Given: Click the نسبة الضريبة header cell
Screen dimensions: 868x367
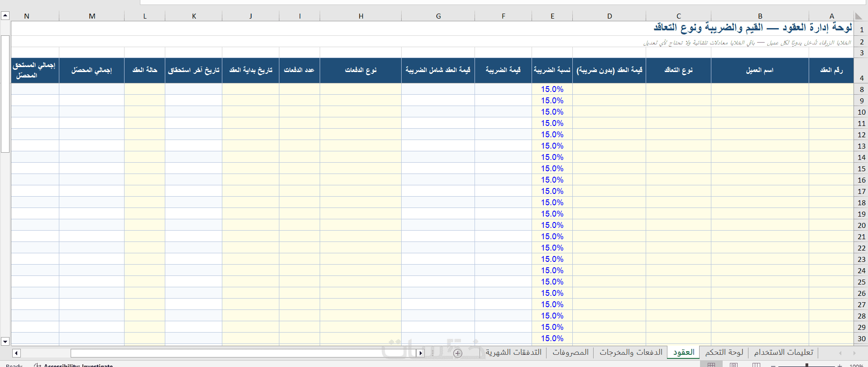Looking at the screenshot, I should pos(552,70).
